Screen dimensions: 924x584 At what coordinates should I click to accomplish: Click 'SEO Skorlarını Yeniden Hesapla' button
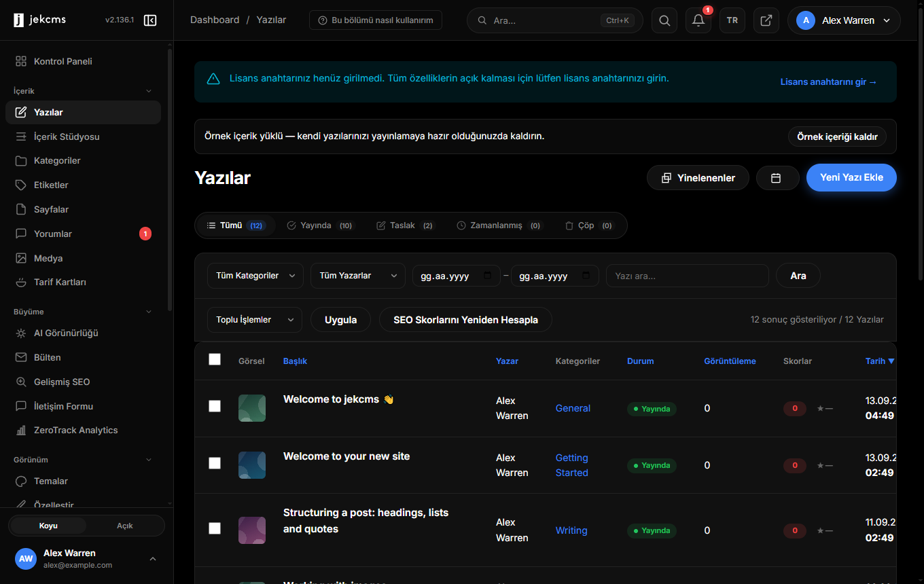(x=465, y=320)
